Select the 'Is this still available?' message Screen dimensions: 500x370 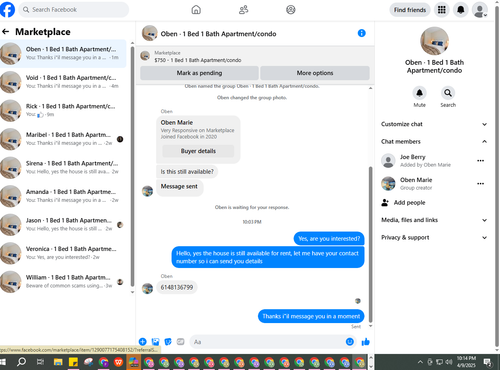187,172
